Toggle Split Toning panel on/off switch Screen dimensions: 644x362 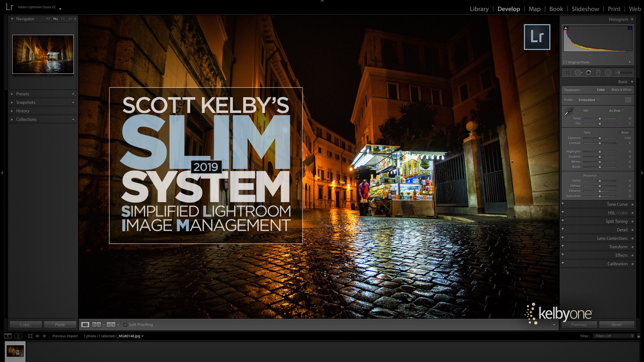coord(563,221)
